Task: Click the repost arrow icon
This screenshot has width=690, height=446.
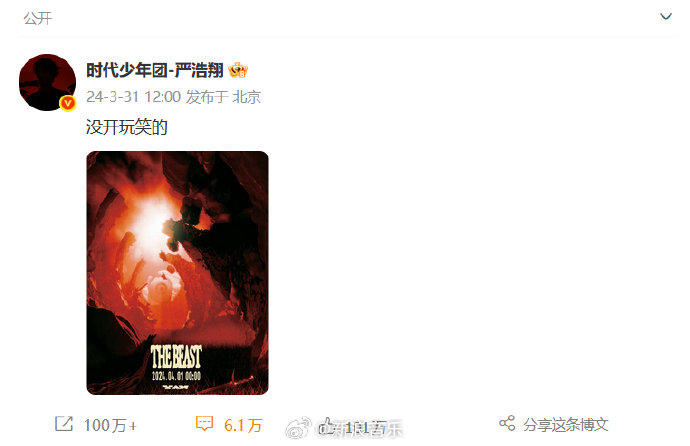Action: click(x=64, y=424)
